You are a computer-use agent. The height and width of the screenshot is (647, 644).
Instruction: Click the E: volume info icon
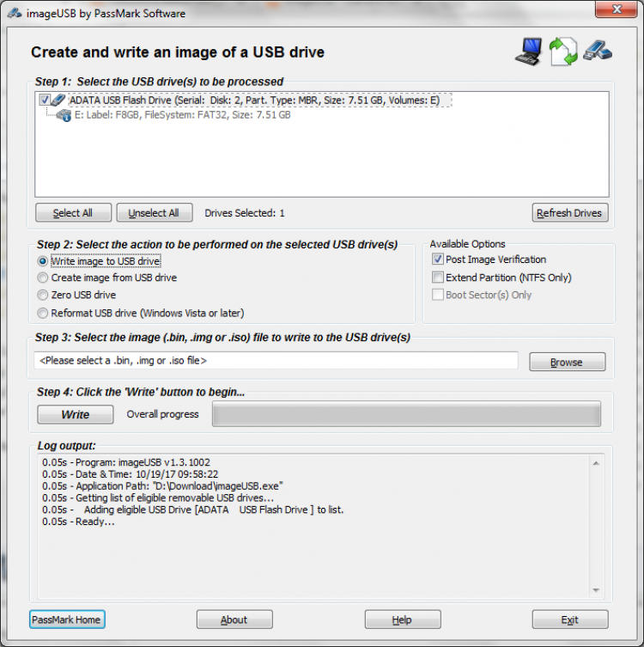[64, 115]
